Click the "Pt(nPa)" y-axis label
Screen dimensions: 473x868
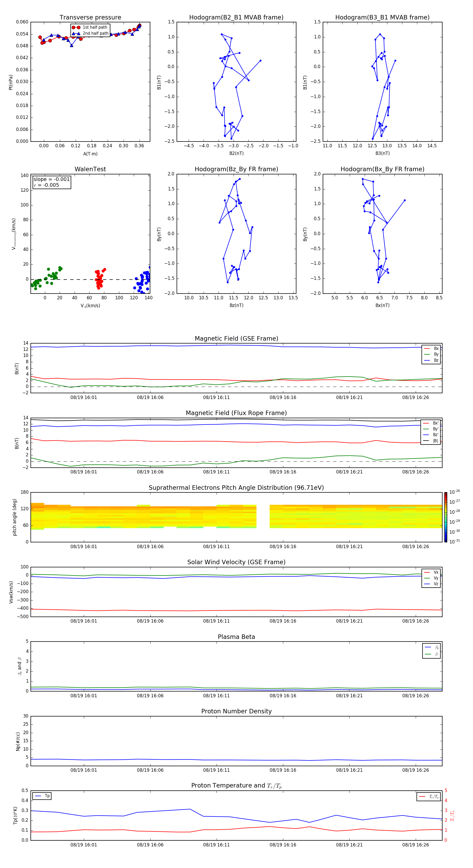[x=11, y=82]
